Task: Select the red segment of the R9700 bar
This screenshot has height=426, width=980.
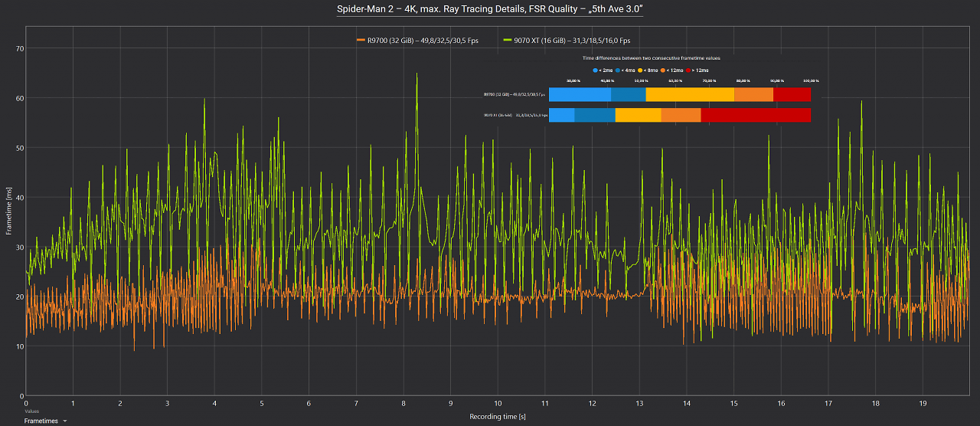Action: 792,94
